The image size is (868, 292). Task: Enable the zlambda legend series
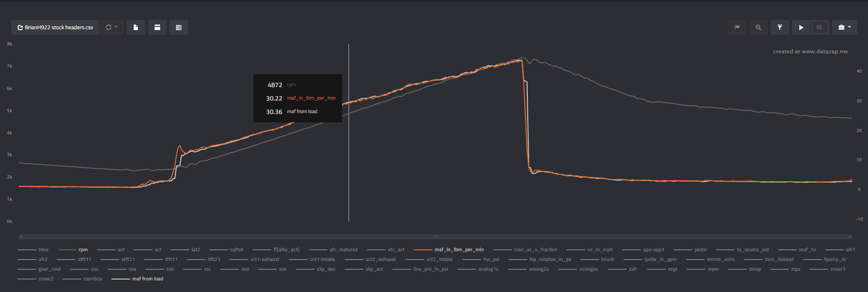point(82,279)
